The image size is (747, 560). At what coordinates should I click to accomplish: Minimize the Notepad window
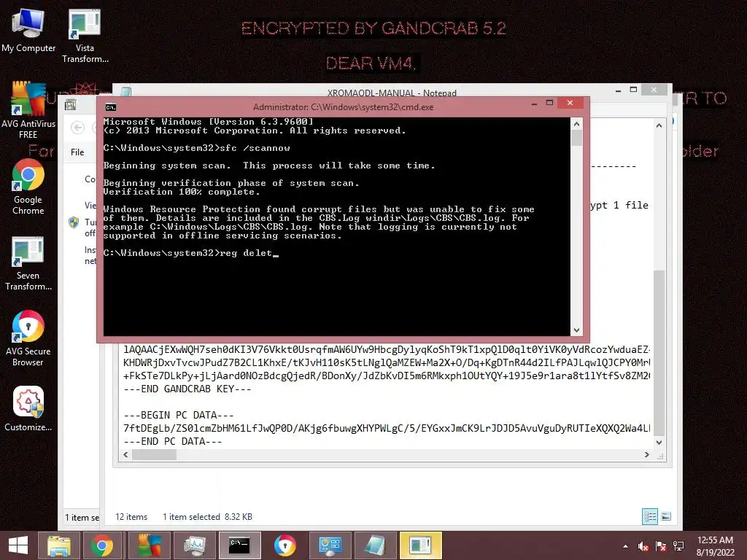[x=618, y=90]
